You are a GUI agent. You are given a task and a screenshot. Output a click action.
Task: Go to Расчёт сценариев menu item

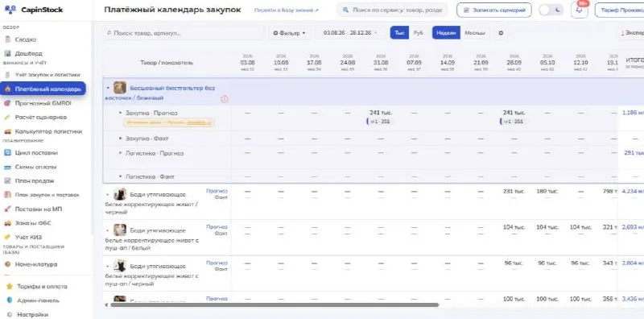click(x=41, y=118)
